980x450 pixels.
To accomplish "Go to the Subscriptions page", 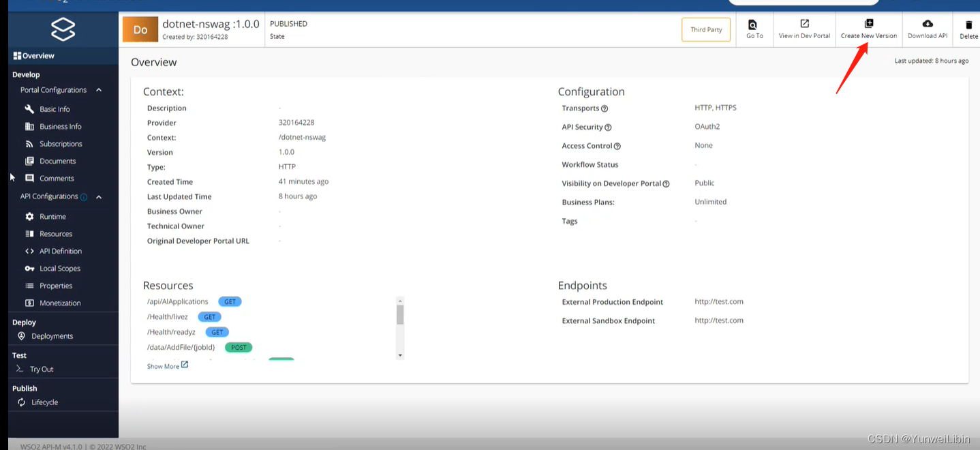I will (x=61, y=144).
